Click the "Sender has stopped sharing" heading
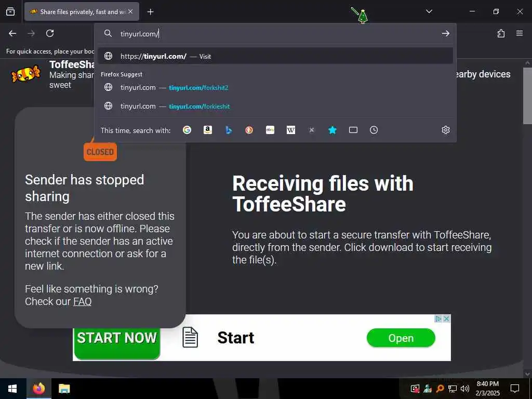532x399 pixels. coord(85,188)
